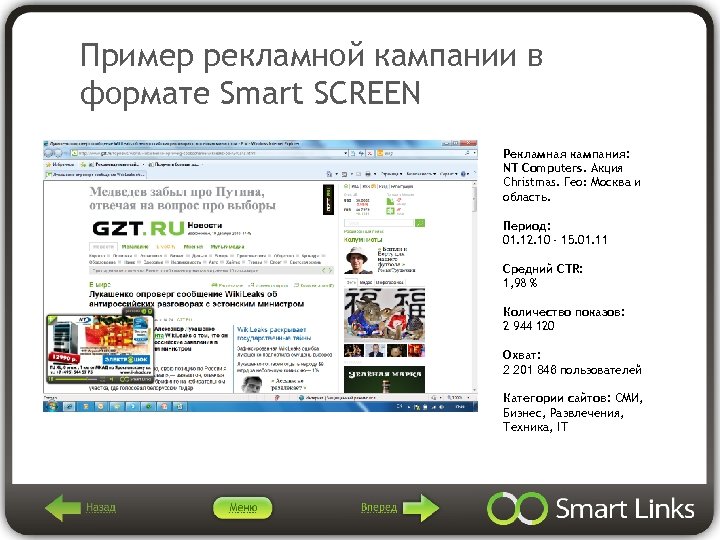This screenshot has width=720, height=540.
Task: Select the text 2 201 848 пользователей
Action: [x=572, y=370]
